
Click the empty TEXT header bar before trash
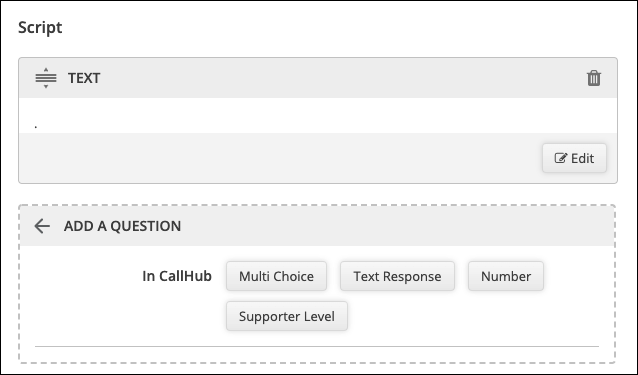click(343, 78)
